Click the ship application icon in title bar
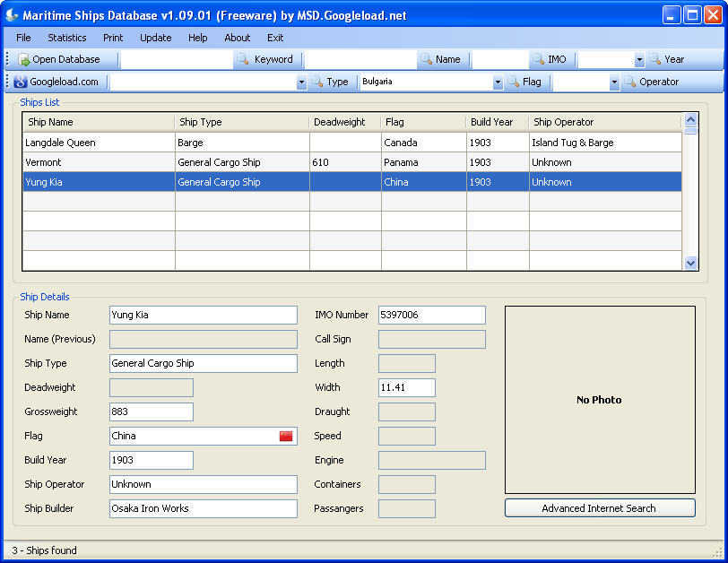The height and width of the screenshot is (563, 728). [x=12, y=15]
